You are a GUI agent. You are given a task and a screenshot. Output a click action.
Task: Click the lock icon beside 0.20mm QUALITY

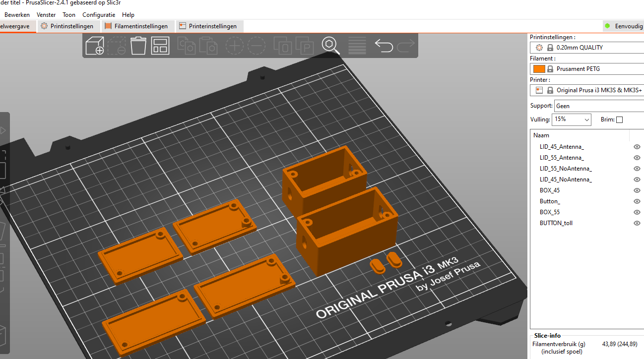(x=550, y=48)
